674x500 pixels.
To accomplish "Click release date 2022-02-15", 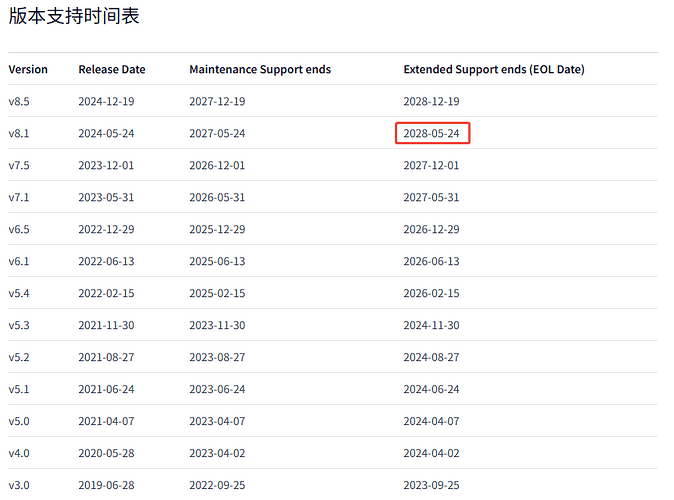I will click(106, 293).
